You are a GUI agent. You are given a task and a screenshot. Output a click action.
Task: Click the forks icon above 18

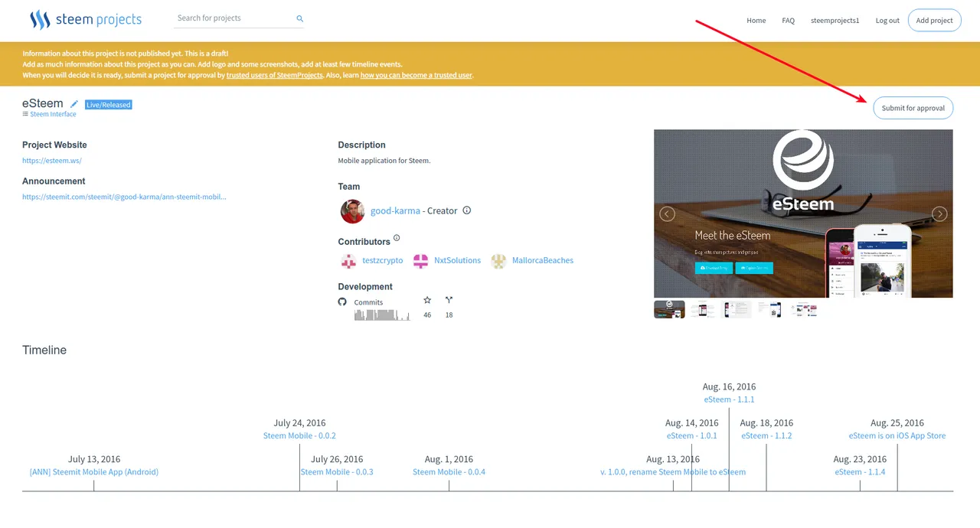pos(449,300)
